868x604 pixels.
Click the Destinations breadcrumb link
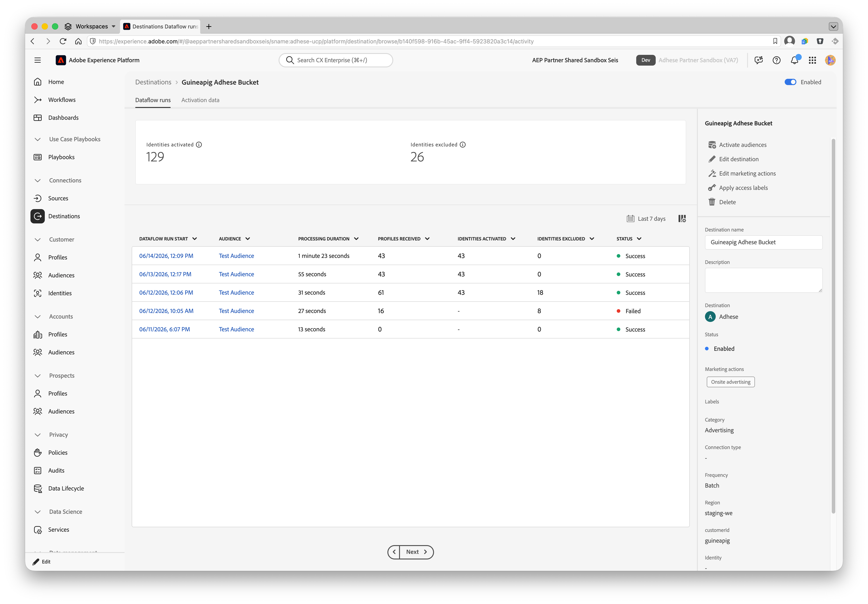tap(153, 82)
